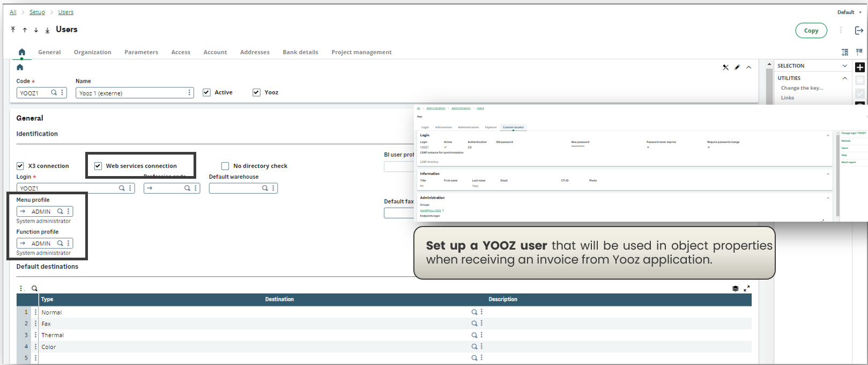Image resolution: width=868 pixels, height=365 pixels.
Task: Open the Name field three-dot menu
Action: (189, 93)
